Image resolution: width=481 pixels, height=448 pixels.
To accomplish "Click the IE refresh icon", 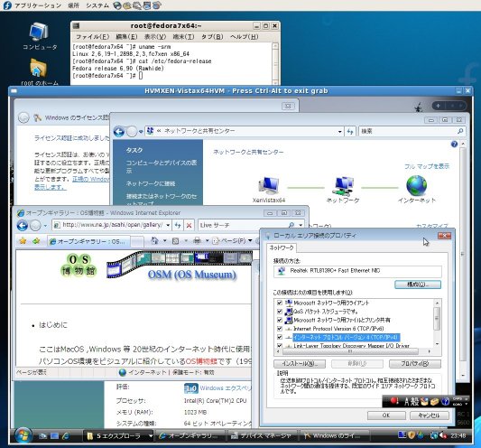I will click(178, 226).
